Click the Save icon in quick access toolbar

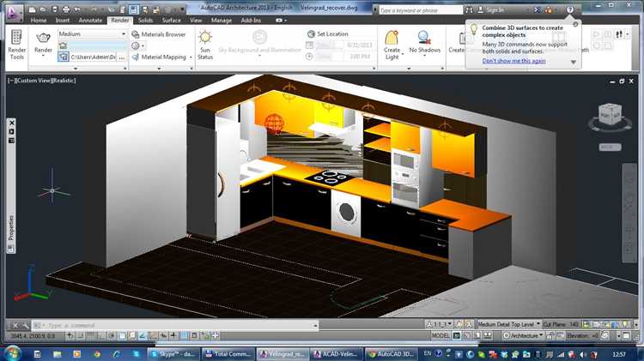[55, 9]
